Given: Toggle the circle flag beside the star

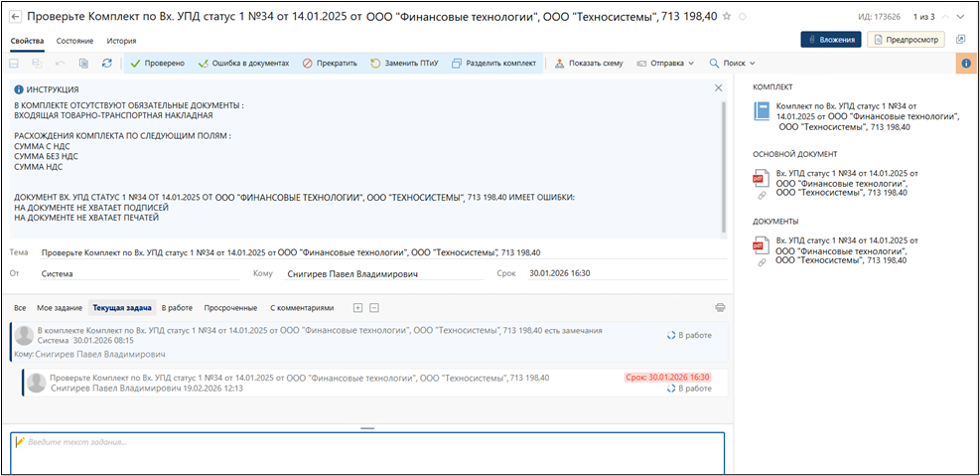Looking at the screenshot, I should click(744, 17).
